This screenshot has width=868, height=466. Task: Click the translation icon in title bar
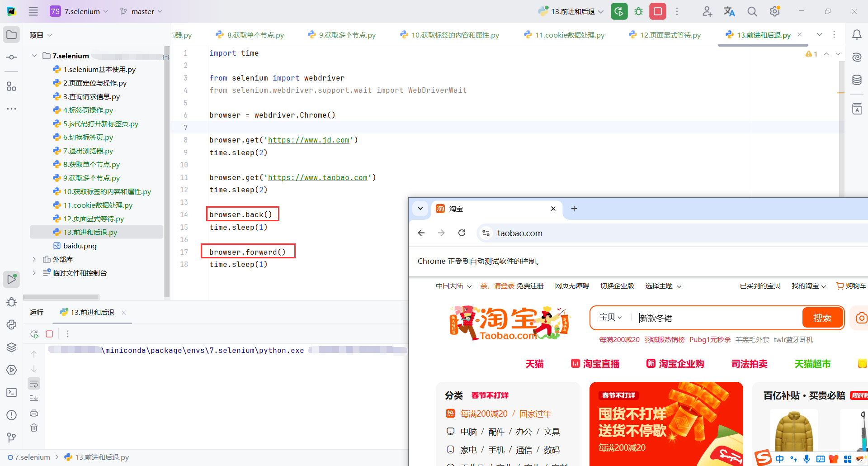coord(729,11)
